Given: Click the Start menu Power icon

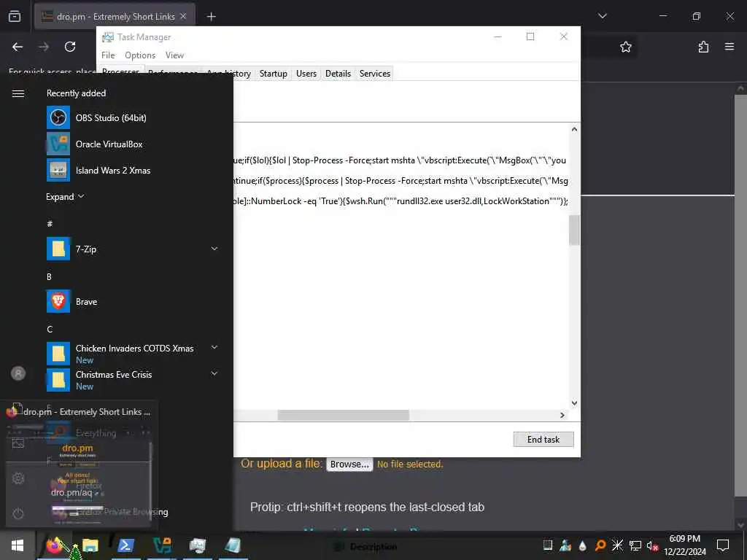Looking at the screenshot, I should [18, 513].
